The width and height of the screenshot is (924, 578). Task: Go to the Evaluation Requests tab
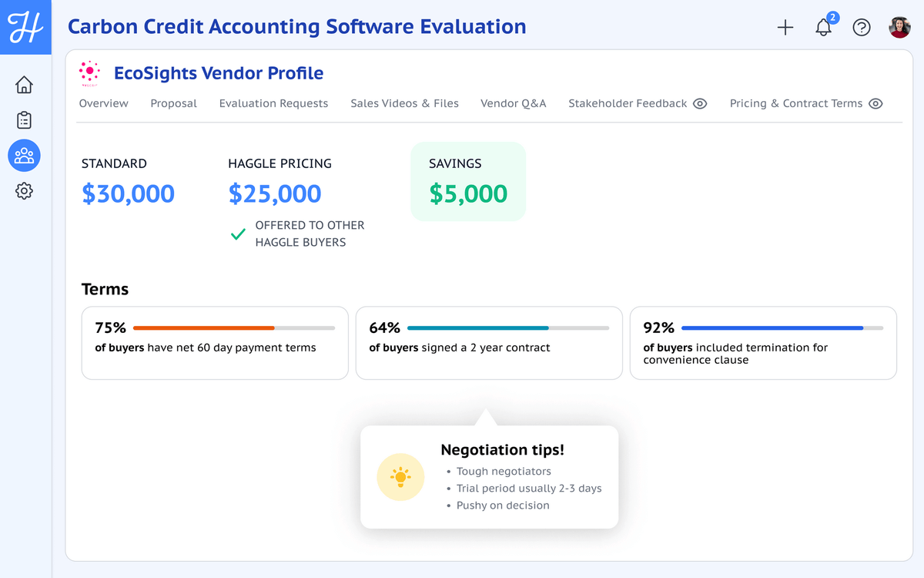click(273, 103)
